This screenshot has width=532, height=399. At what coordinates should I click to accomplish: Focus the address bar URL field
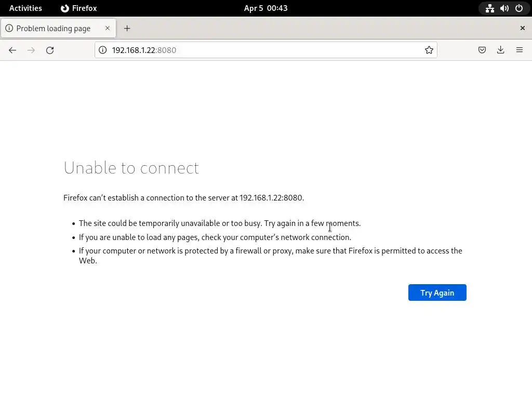260,50
